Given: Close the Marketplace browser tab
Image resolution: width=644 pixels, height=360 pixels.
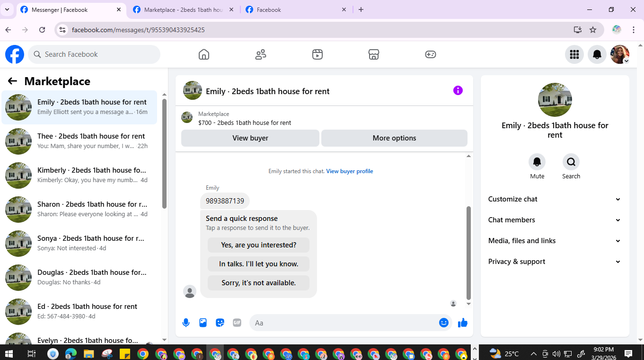Looking at the screenshot, I should pos(231,9).
